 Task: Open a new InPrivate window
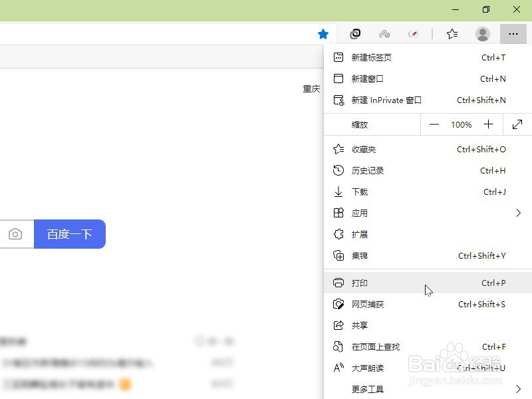point(386,100)
